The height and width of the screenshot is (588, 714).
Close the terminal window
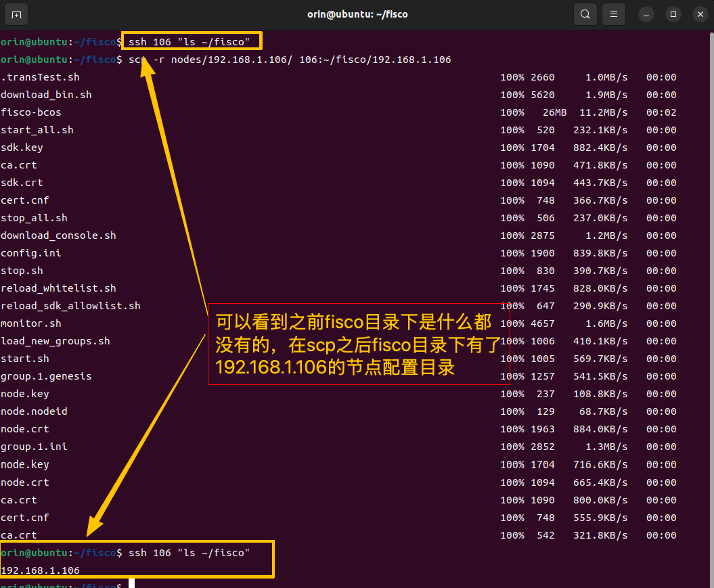point(700,15)
